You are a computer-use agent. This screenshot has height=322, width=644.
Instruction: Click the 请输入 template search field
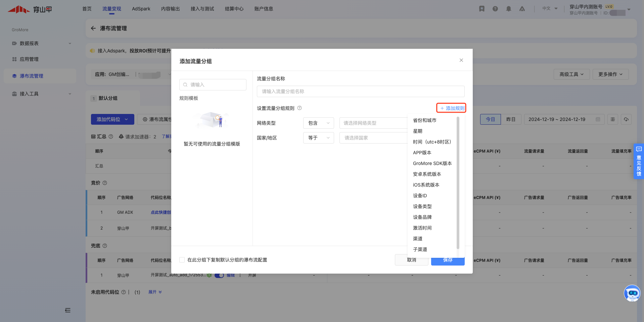tap(213, 85)
